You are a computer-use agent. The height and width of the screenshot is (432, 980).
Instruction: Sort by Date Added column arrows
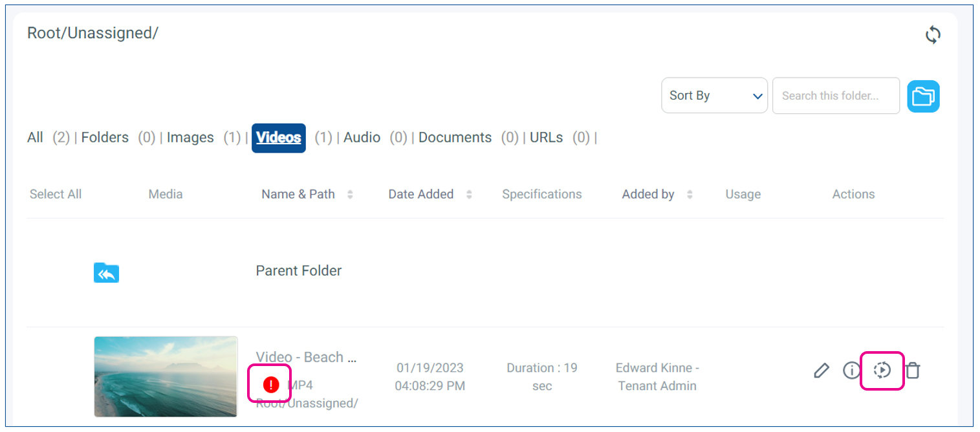tap(469, 194)
